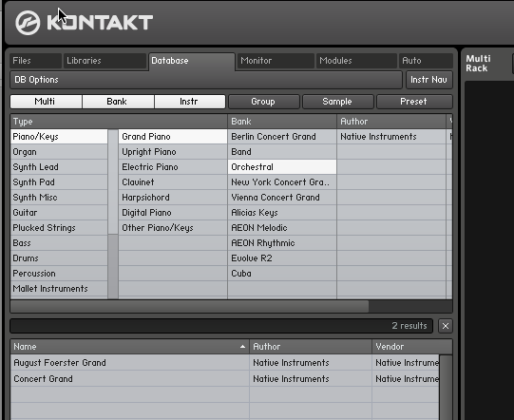Screen dimensions: 514x420
Task: Select Berlin Concert Grand bank
Action: (282, 137)
